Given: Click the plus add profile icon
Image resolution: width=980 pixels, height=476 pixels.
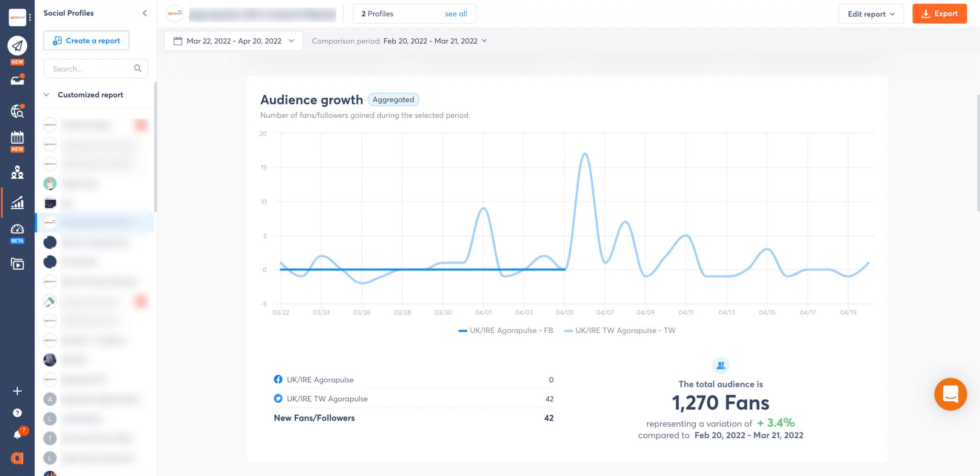Looking at the screenshot, I should tap(17, 391).
